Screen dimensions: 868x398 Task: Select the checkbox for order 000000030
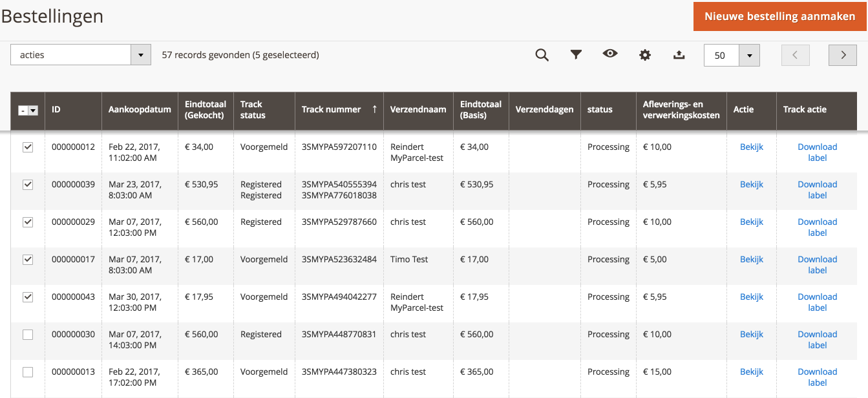coord(28,334)
